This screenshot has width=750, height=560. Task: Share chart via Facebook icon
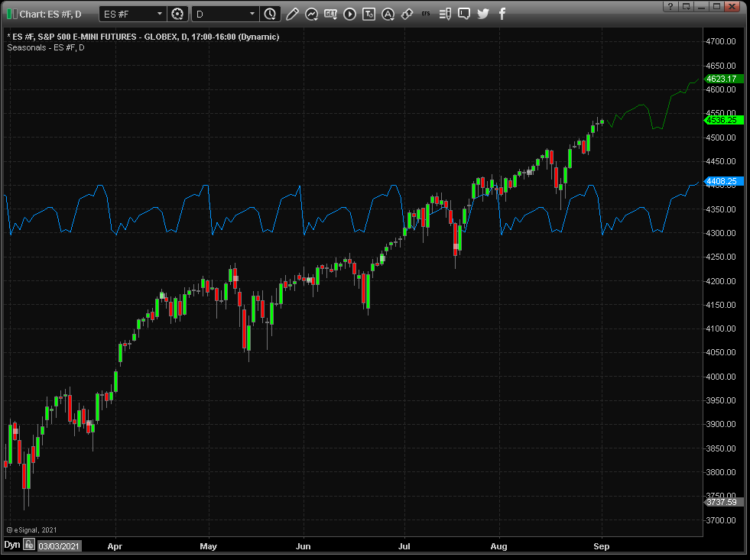click(x=502, y=14)
